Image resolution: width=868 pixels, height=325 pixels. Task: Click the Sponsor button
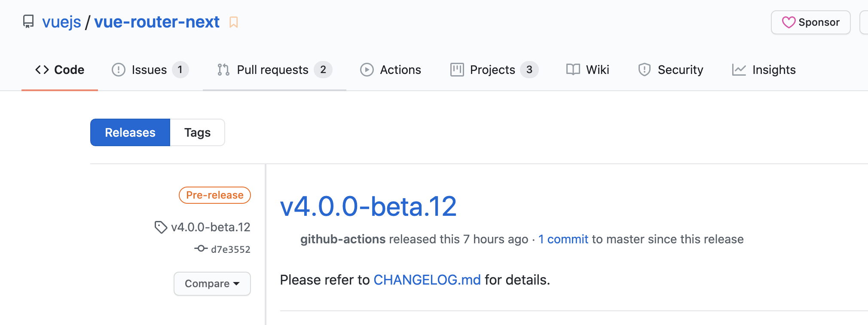810,22
